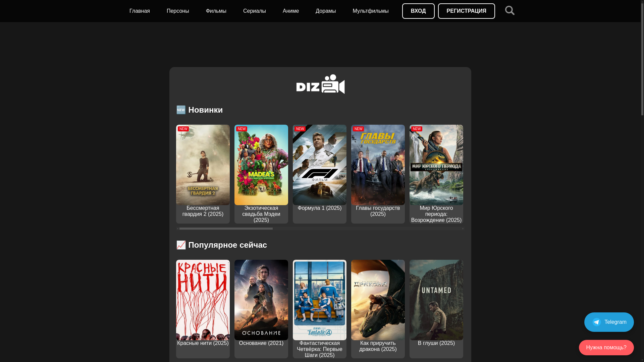644x362 pixels.
Task: Open the search magnifier icon
Action: tap(509, 11)
